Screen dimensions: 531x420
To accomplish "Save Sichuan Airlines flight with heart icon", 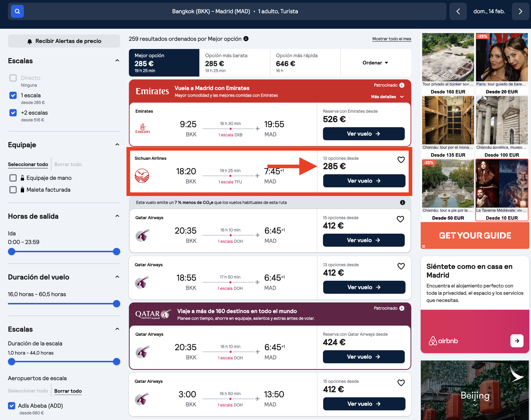I will [x=401, y=160].
